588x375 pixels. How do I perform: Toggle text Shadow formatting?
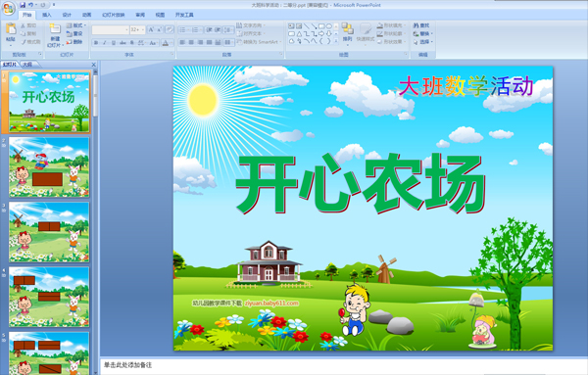point(132,43)
